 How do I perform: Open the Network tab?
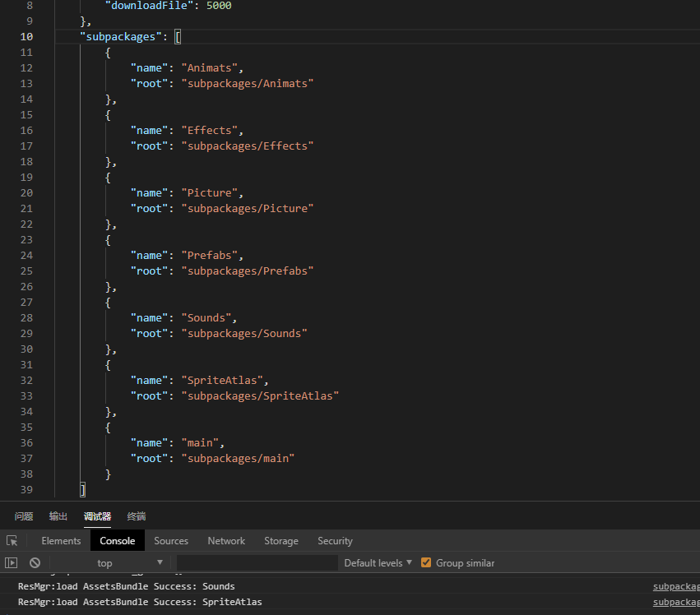(226, 541)
